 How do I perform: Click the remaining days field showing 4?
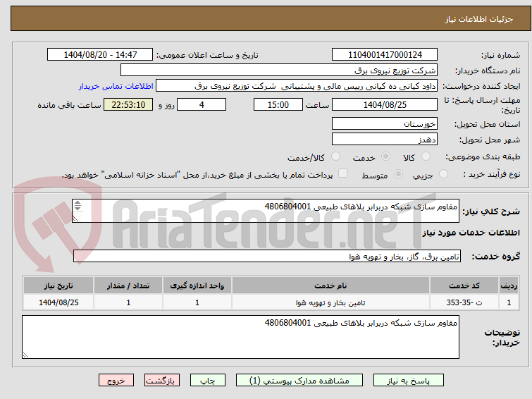pyautogui.click(x=202, y=104)
